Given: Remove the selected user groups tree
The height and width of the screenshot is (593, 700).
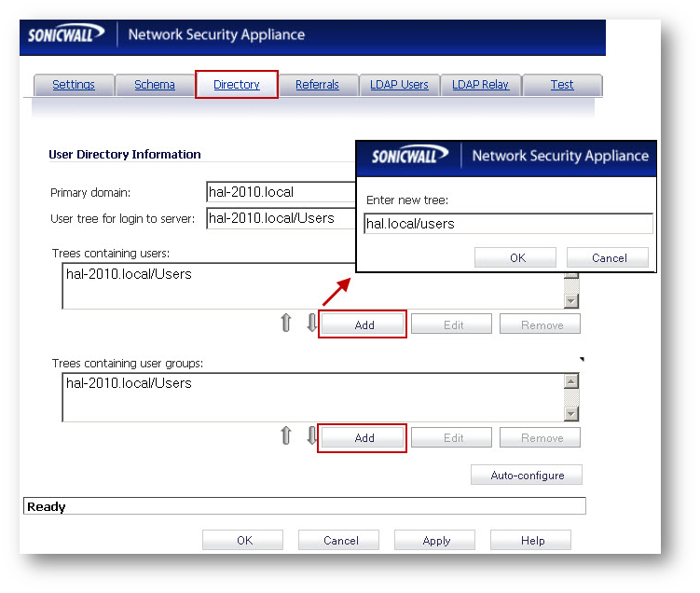Looking at the screenshot, I should [x=541, y=437].
